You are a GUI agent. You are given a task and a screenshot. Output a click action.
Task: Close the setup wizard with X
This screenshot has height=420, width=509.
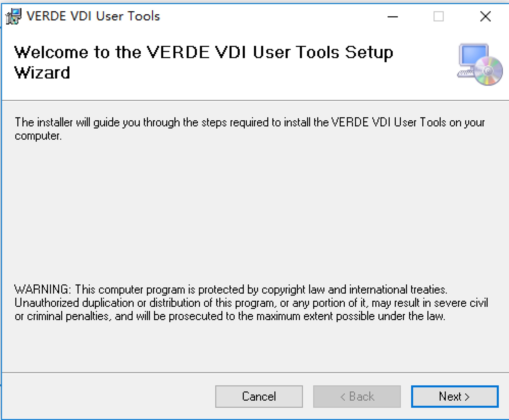(485, 17)
